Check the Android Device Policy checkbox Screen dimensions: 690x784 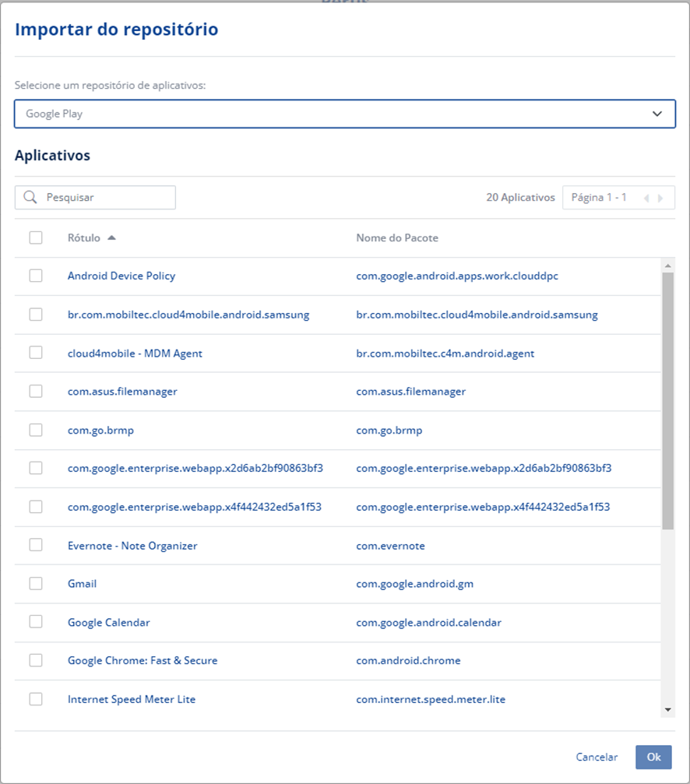[36, 276]
